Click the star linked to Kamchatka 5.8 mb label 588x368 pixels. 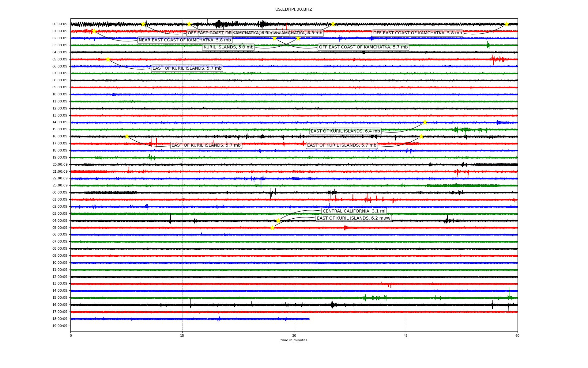(x=506, y=24)
